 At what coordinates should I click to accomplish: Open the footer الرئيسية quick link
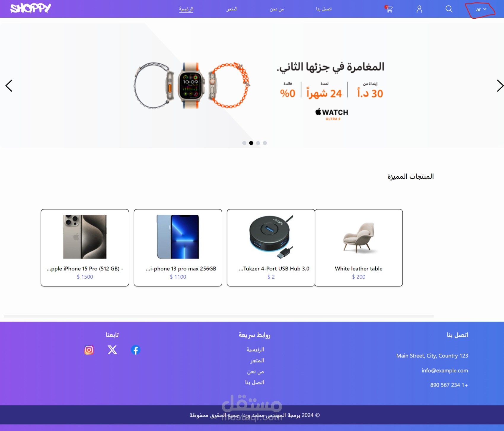(255, 349)
